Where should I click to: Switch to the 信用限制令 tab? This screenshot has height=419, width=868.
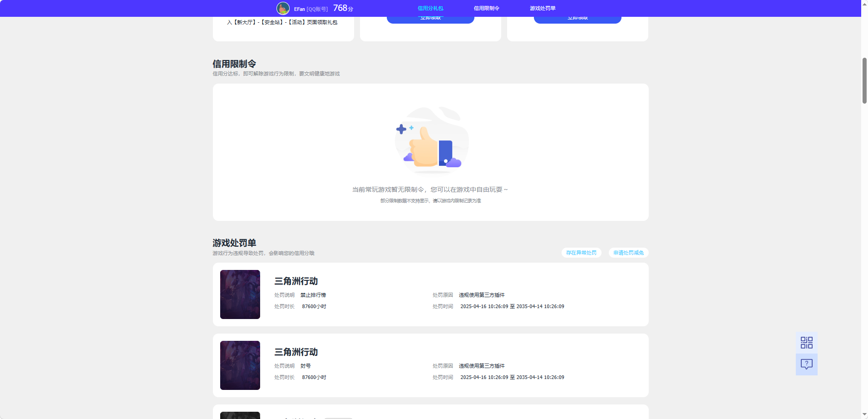486,8
